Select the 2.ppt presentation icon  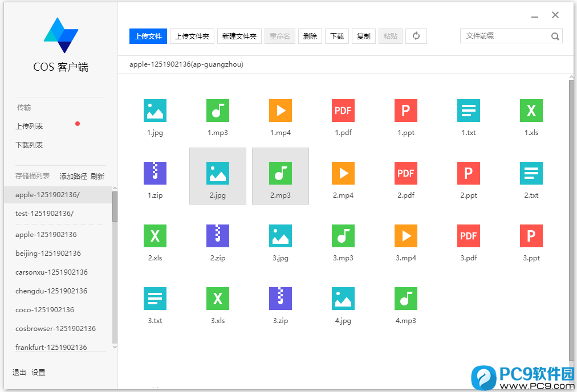point(469,173)
